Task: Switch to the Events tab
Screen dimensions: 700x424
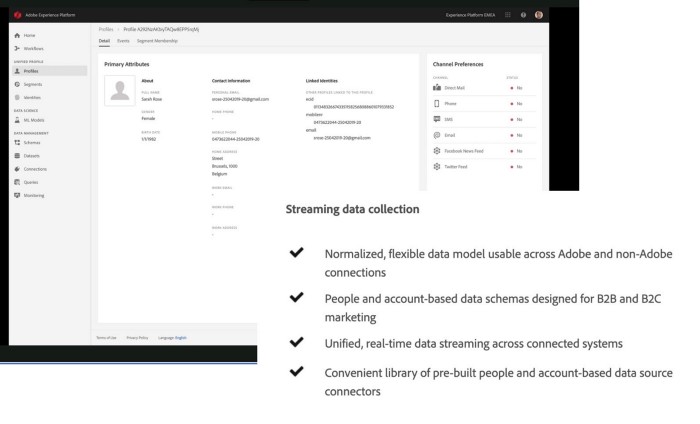Action: tap(123, 41)
